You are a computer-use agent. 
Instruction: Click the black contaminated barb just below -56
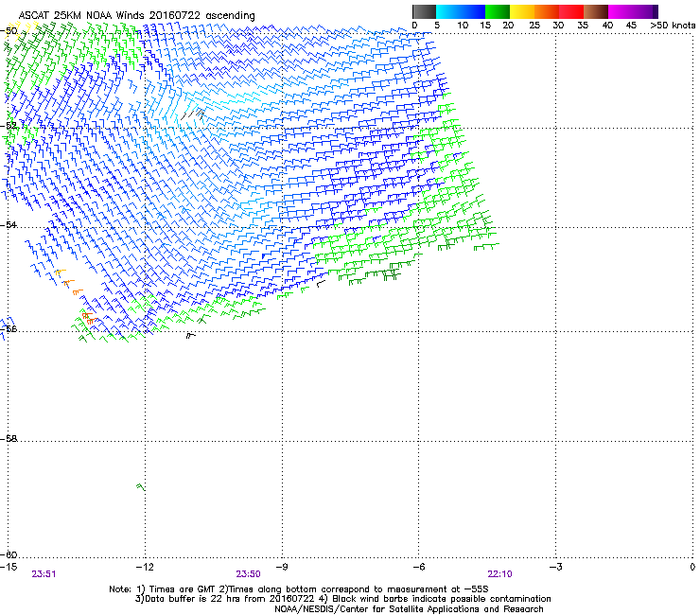tap(191, 336)
